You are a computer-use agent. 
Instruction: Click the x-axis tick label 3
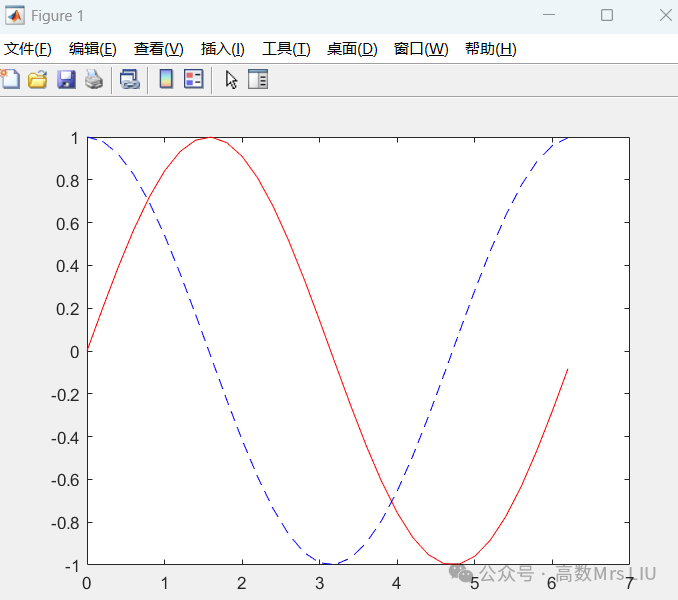tap(320, 584)
